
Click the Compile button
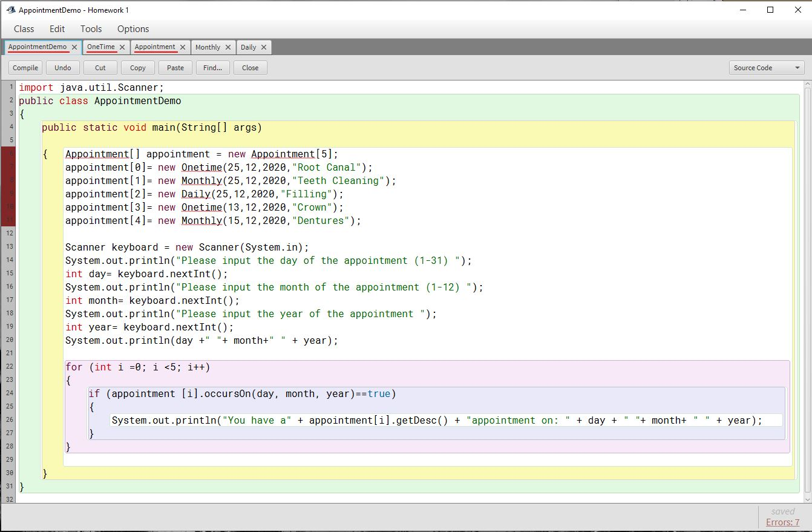(x=25, y=68)
